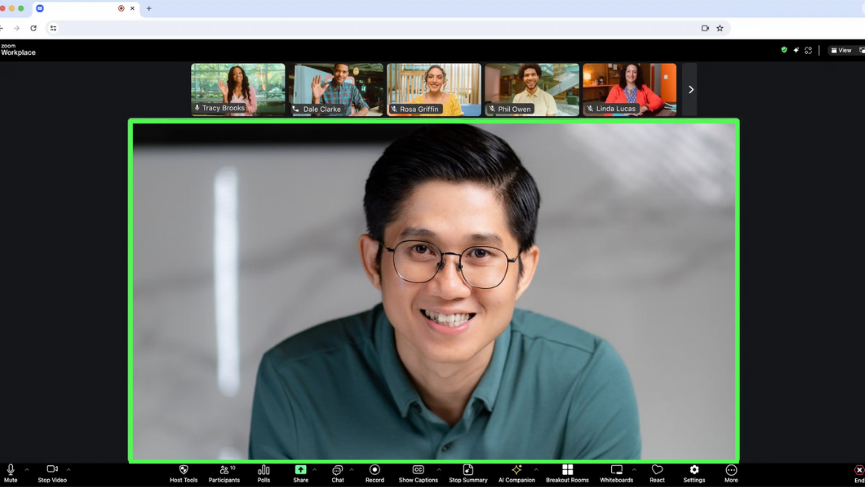Select Rosa Griffin's video thumbnail
865x487 pixels.
pyautogui.click(x=434, y=89)
